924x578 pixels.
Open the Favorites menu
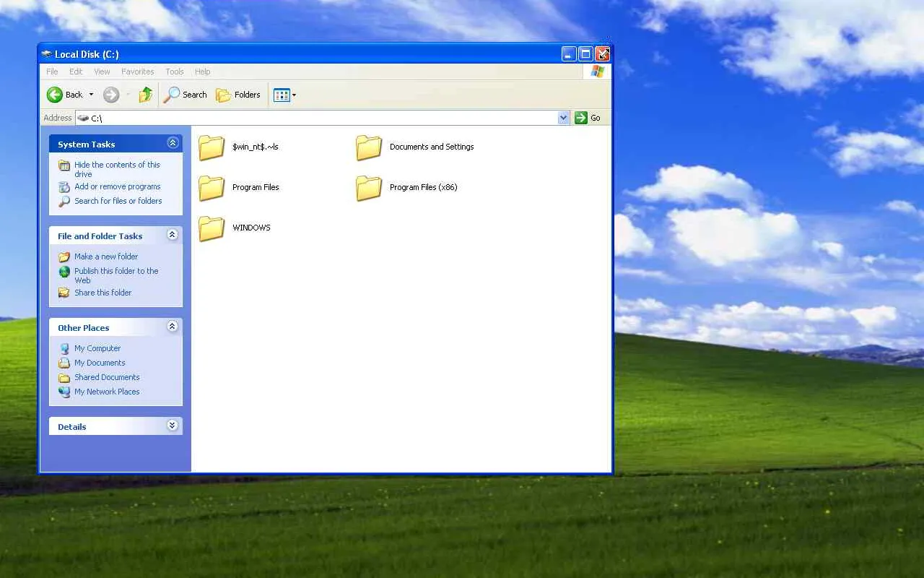(137, 72)
